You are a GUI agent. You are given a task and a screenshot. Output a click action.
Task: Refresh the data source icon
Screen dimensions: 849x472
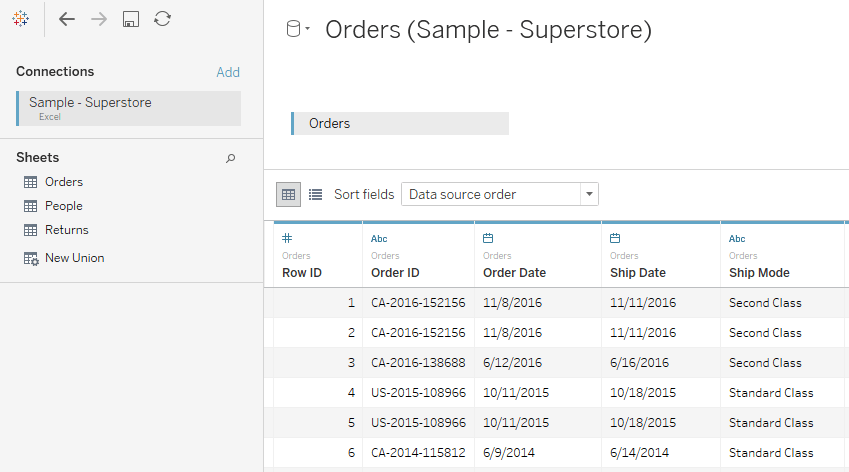pos(162,19)
